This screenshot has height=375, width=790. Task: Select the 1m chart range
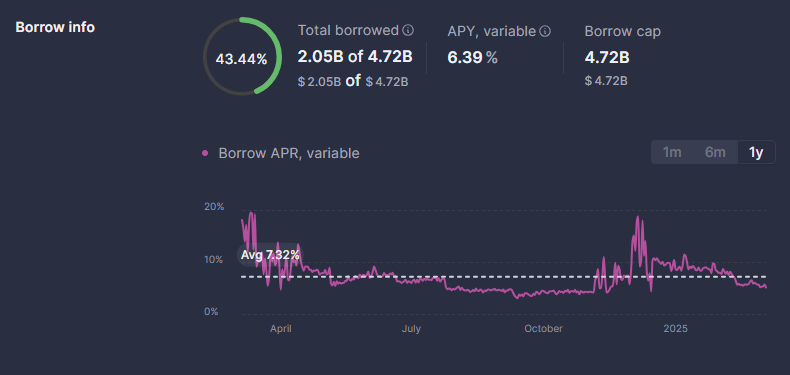[672, 152]
